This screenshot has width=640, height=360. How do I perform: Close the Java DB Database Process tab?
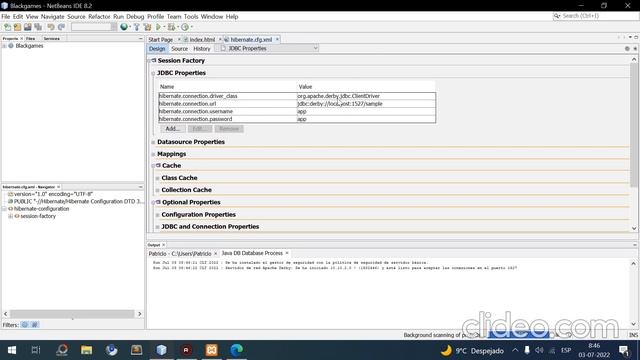287,253
